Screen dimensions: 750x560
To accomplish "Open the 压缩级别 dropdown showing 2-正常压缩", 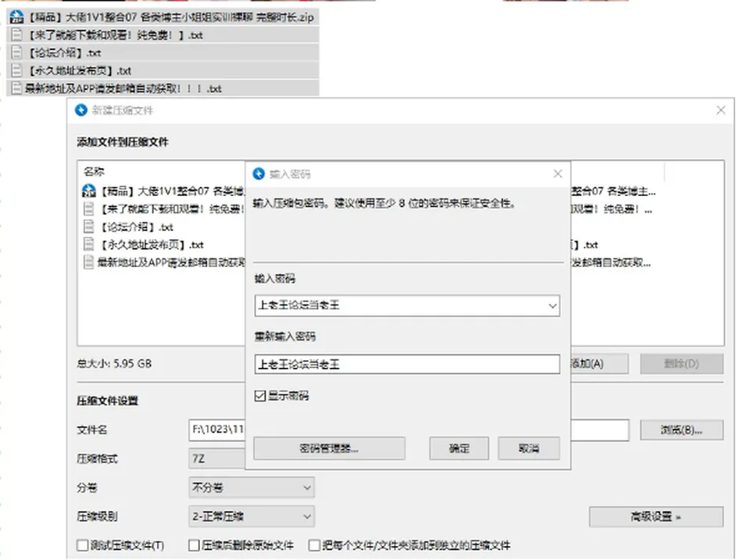I will (x=252, y=516).
